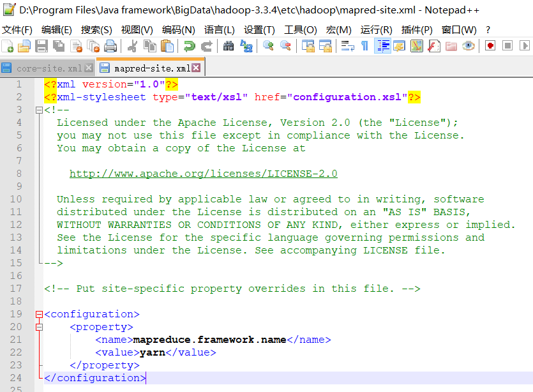Zoom in with the magnifier plus icon
533x392 pixels.
(268, 46)
